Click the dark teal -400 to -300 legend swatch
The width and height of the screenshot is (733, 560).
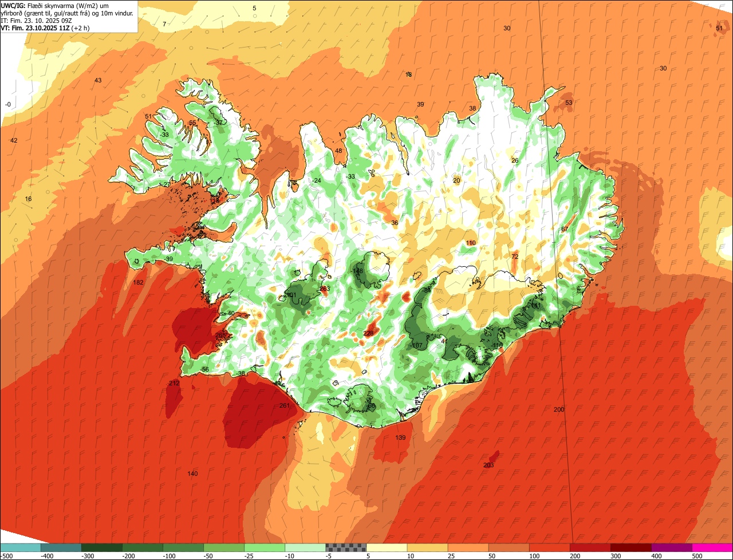[x=61, y=547]
